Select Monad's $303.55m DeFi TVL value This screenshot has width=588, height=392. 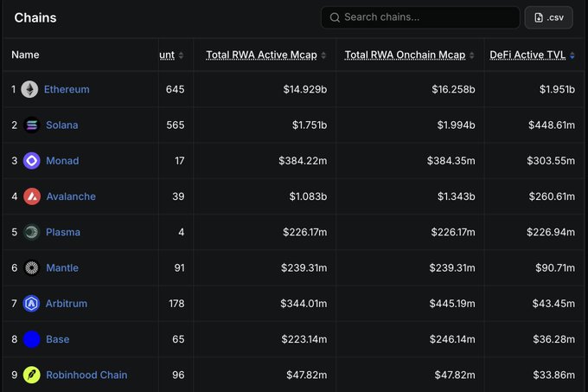551,161
